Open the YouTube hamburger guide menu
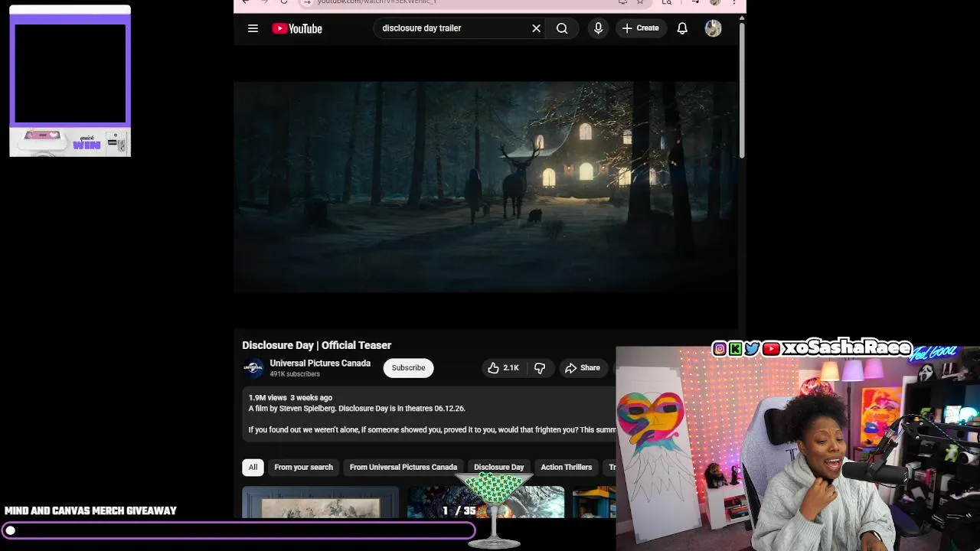 [253, 28]
